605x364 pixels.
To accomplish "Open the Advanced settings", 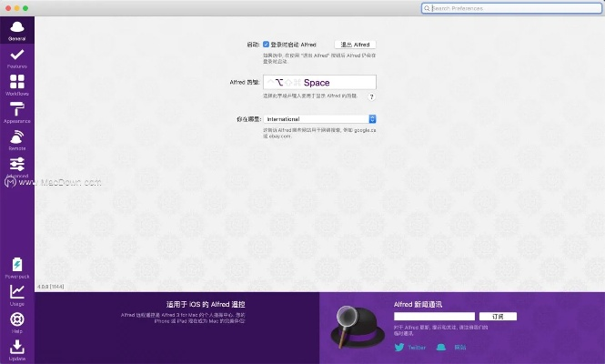I will [x=16, y=166].
